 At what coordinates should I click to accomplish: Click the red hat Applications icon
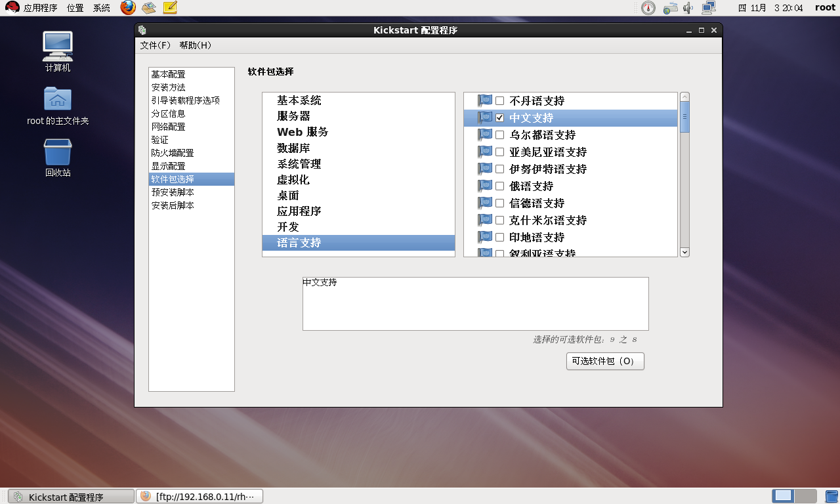(12, 8)
